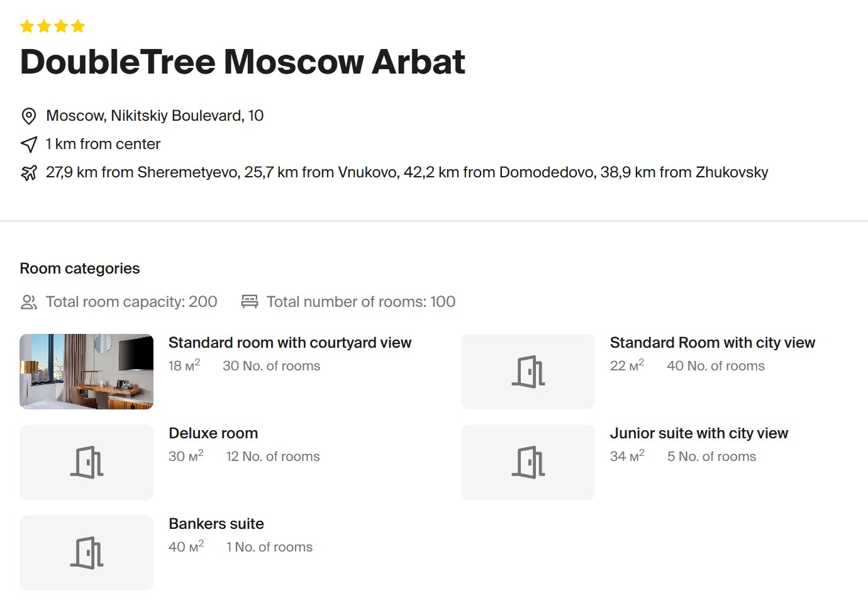The image size is (868, 610).
Task: Select the Bankers suite title
Action: click(x=216, y=524)
